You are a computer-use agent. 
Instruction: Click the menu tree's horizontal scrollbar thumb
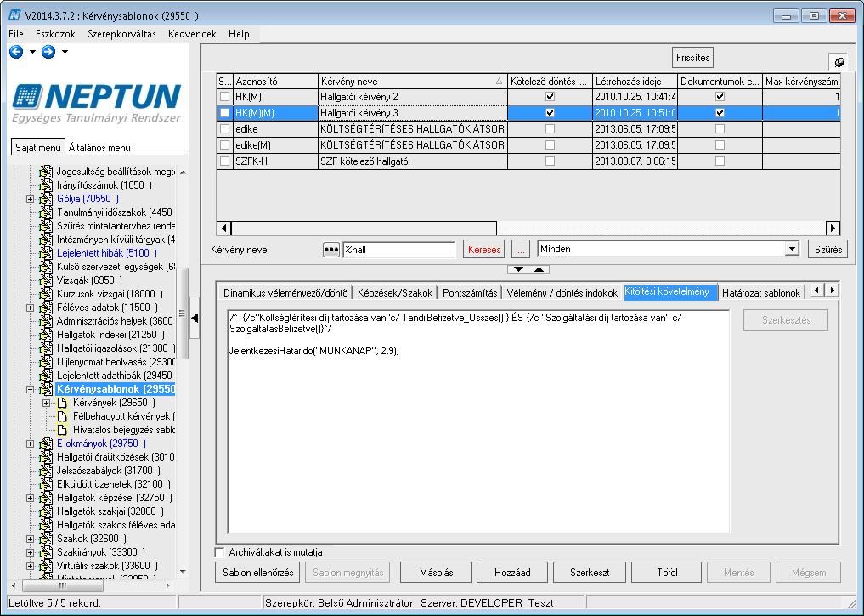click(x=63, y=585)
